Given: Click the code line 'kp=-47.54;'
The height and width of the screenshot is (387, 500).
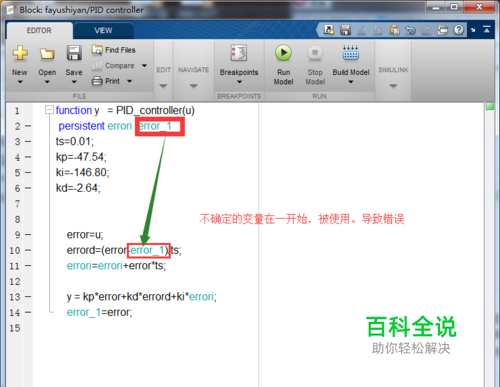Looking at the screenshot, I should (x=81, y=157).
